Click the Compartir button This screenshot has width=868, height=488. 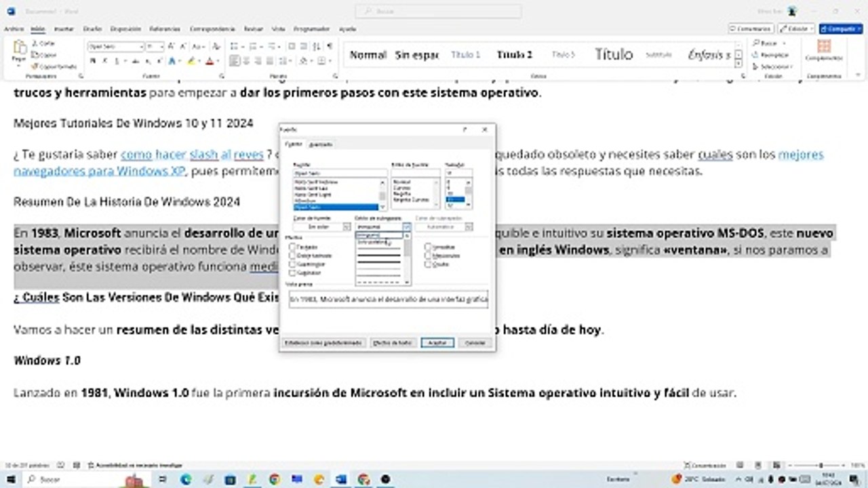pyautogui.click(x=841, y=29)
